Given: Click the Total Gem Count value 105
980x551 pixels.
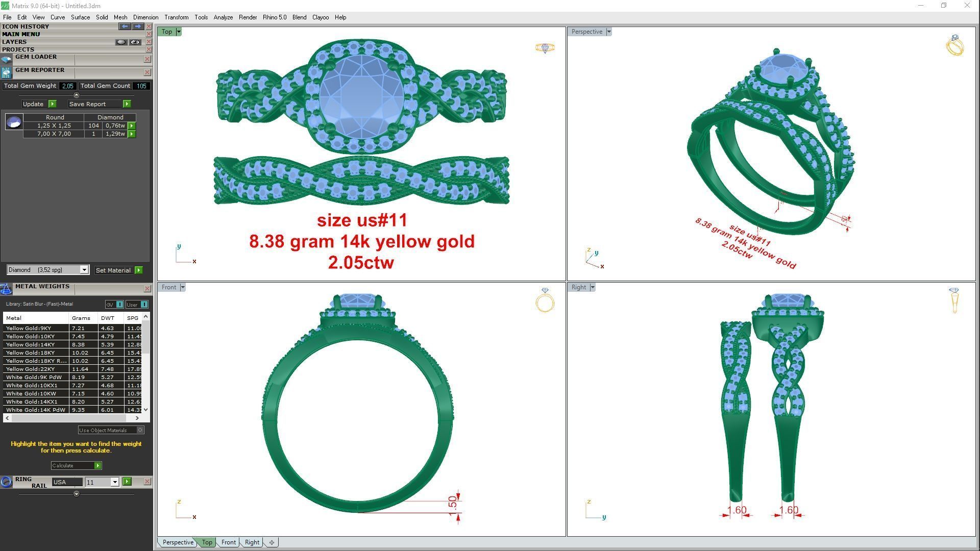Looking at the screenshot, I should 141,86.
